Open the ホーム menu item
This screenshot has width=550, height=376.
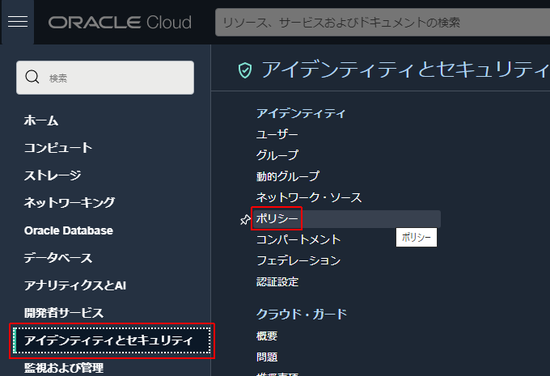(x=41, y=121)
